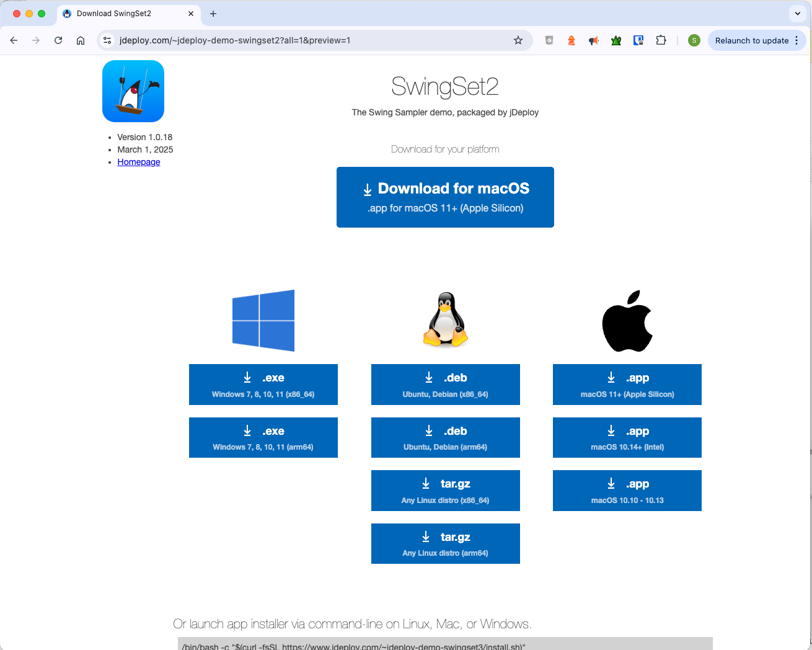Download the .deb for Ubuntu x86_64
The height and width of the screenshot is (650, 812).
[445, 384]
